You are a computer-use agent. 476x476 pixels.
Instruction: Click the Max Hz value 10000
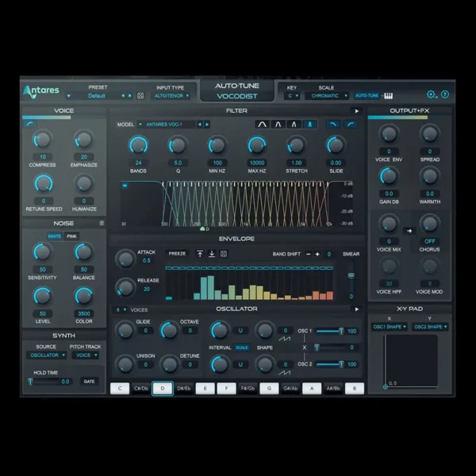(257, 163)
